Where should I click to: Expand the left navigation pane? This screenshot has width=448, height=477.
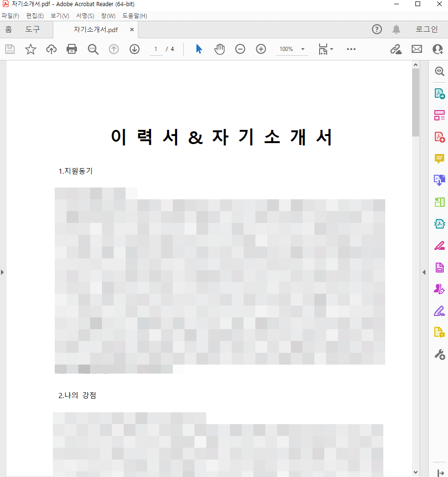point(2,272)
